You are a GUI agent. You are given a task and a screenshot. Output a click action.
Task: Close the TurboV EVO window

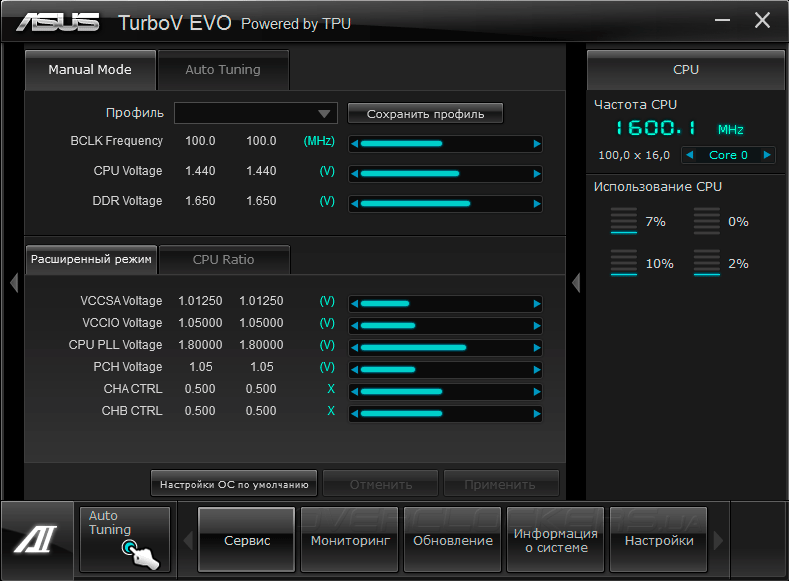click(762, 20)
